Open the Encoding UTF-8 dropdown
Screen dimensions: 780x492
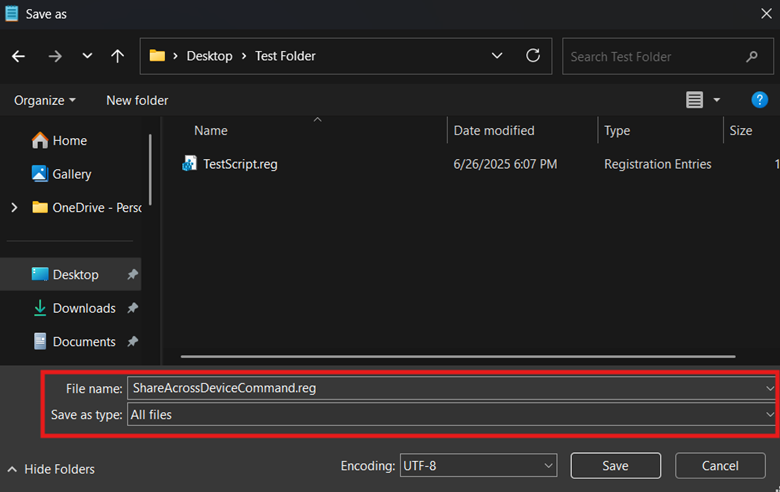[x=478, y=466]
